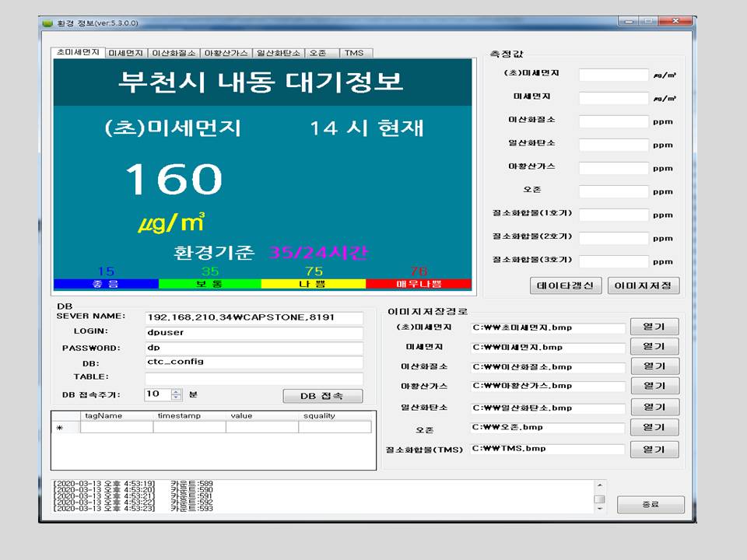747x560 pixels.
Task: Connect using the DB 접속 button
Action: (322, 396)
